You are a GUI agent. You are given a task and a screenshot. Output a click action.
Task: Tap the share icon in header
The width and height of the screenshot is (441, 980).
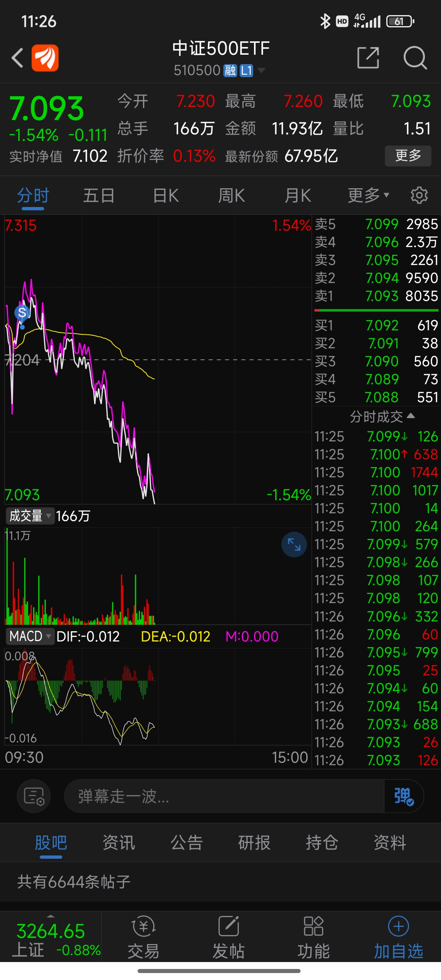click(368, 58)
